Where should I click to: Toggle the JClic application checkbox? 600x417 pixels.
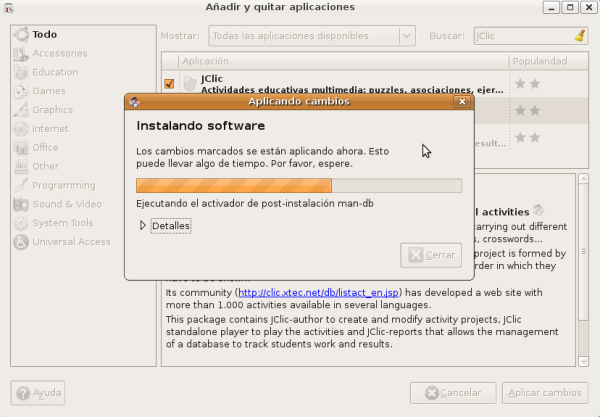(169, 84)
